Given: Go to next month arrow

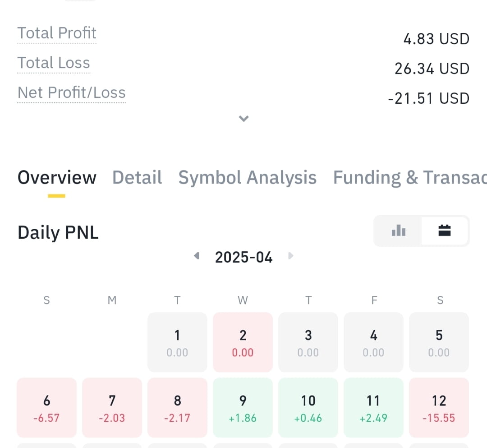Looking at the screenshot, I should coord(291,256).
